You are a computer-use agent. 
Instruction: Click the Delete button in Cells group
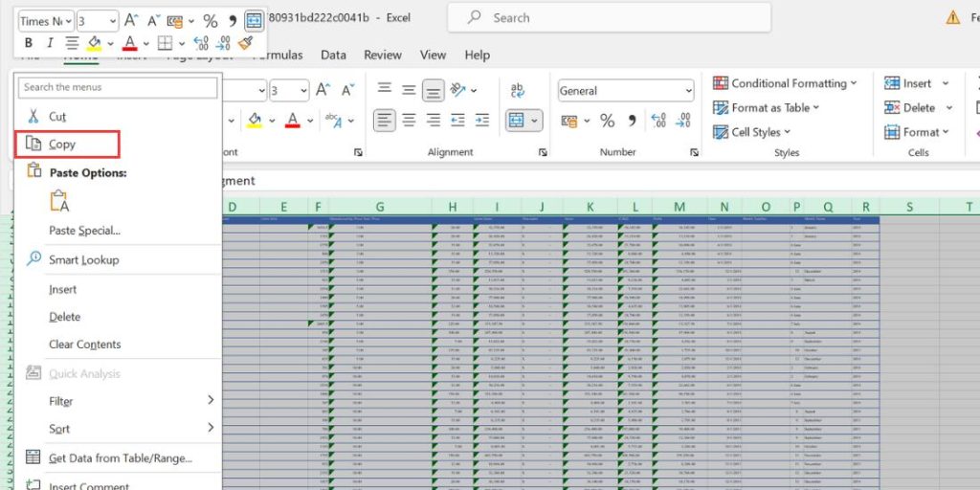(x=910, y=107)
